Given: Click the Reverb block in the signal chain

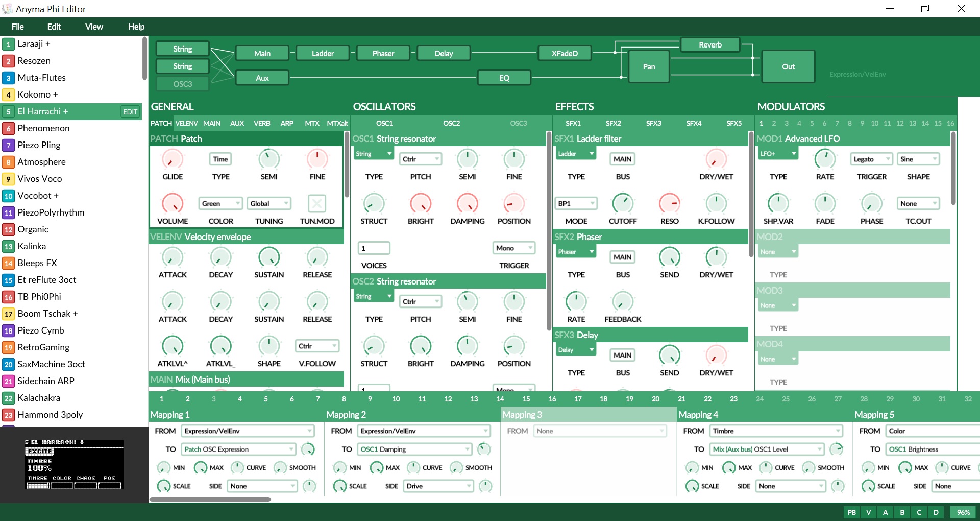Looking at the screenshot, I should [x=710, y=45].
